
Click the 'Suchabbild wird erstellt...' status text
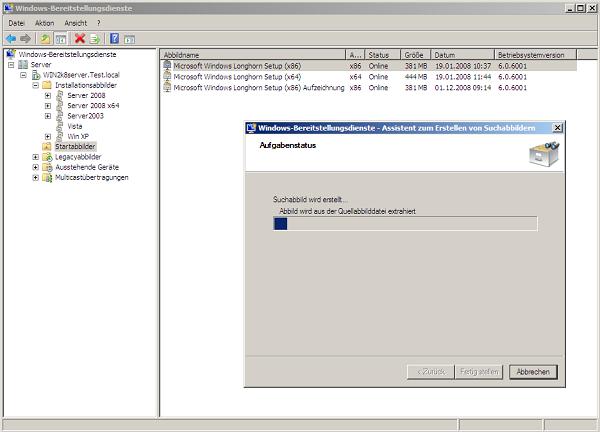(x=310, y=199)
